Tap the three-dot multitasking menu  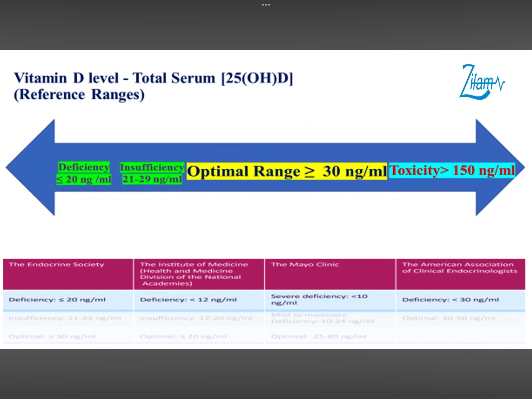pos(266,4)
